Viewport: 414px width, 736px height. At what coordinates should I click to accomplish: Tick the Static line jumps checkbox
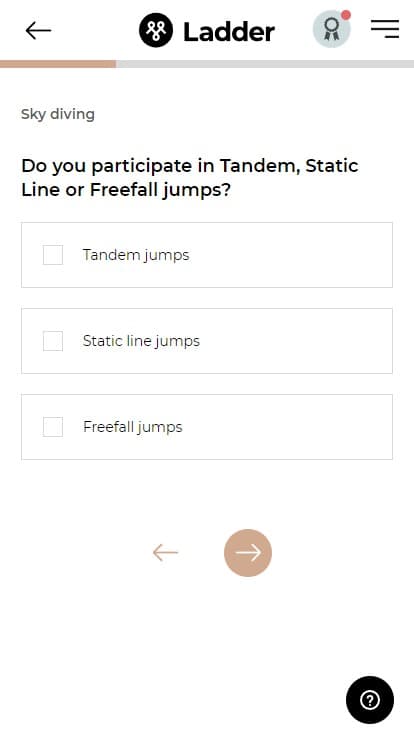[x=53, y=341]
